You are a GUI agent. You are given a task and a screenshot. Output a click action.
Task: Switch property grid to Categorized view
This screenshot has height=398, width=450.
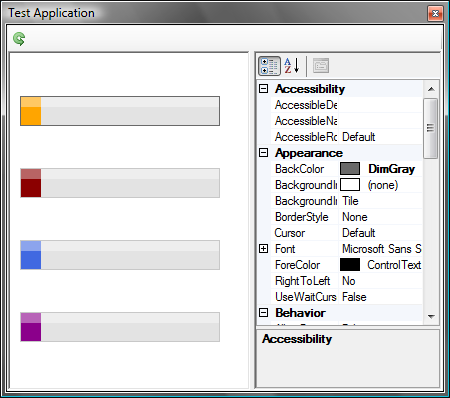(x=269, y=66)
